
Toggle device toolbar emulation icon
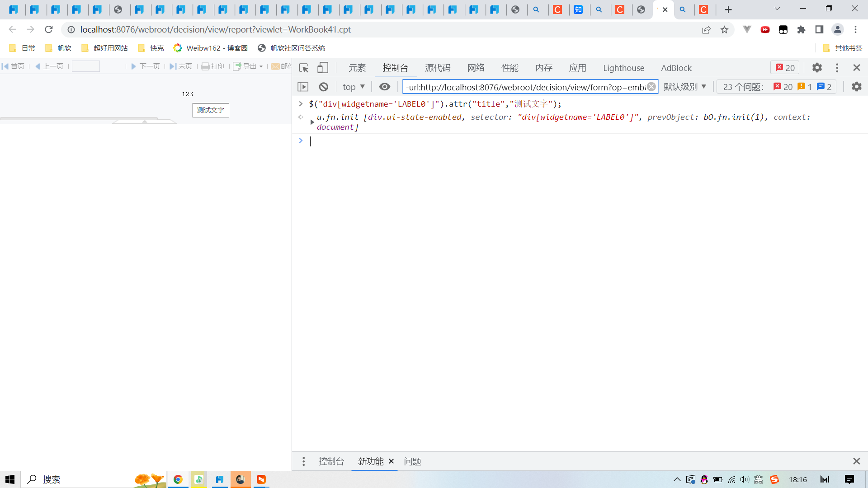[322, 68]
